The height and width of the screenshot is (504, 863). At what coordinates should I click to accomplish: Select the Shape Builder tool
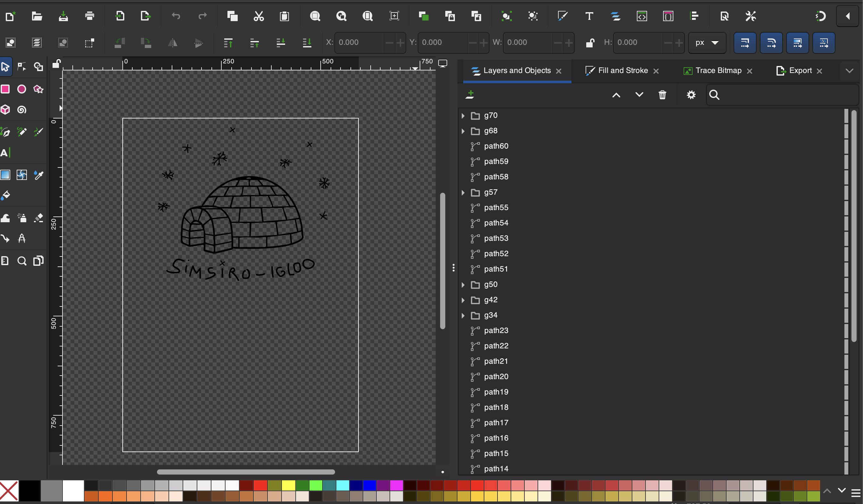tap(38, 66)
